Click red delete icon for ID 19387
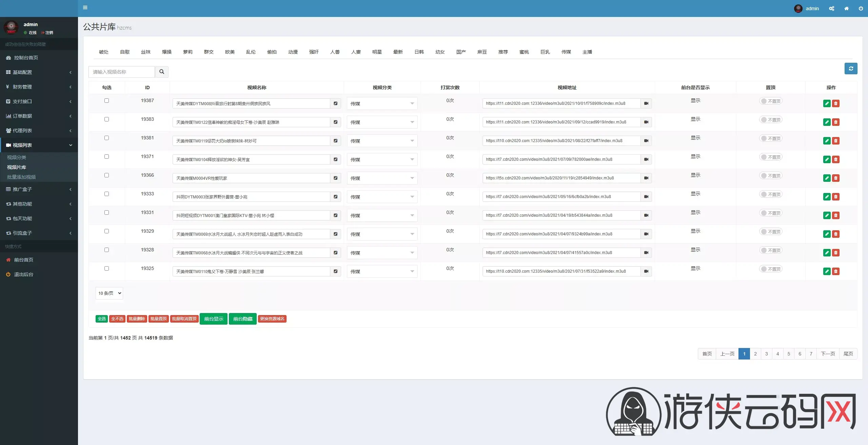The height and width of the screenshot is (445, 868). 836,103
